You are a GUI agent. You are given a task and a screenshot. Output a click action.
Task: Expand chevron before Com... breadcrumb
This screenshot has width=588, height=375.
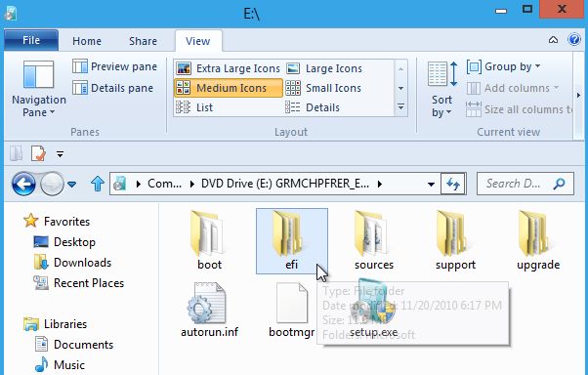(x=139, y=185)
